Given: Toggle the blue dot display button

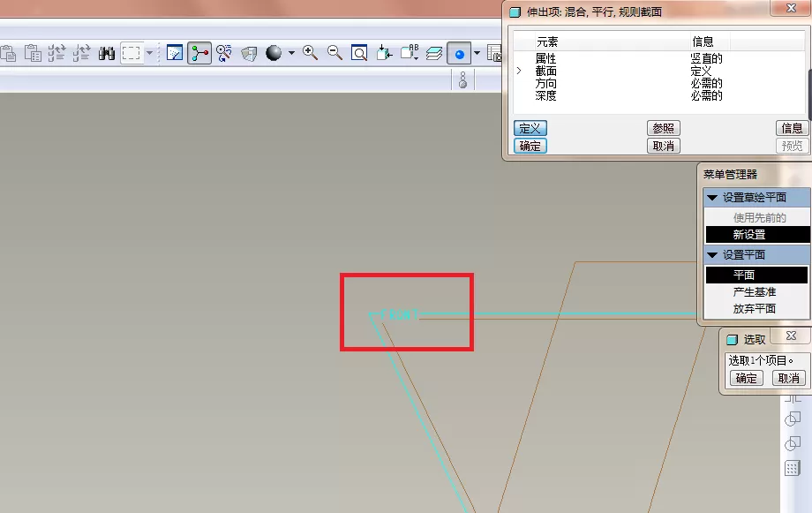Looking at the screenshot, I should [x=459, y=53].
